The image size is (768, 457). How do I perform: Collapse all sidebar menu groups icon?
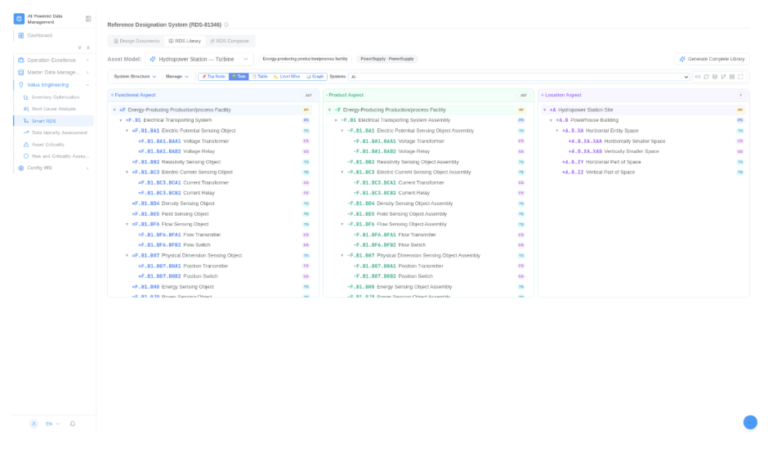[88, 48]
